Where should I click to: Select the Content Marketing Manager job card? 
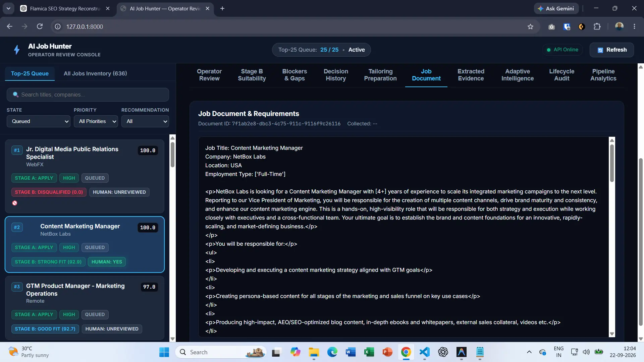(x=85, y=244)
